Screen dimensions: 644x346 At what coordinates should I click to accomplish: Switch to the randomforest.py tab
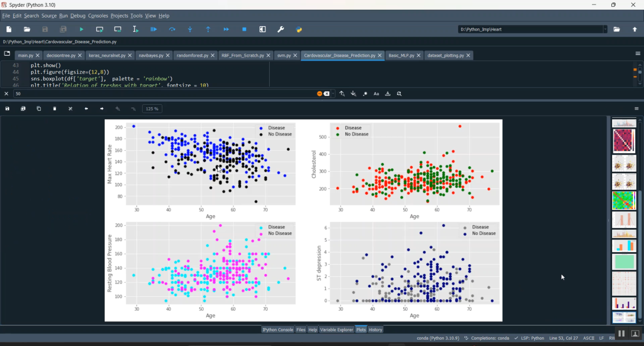pos(192,56)
